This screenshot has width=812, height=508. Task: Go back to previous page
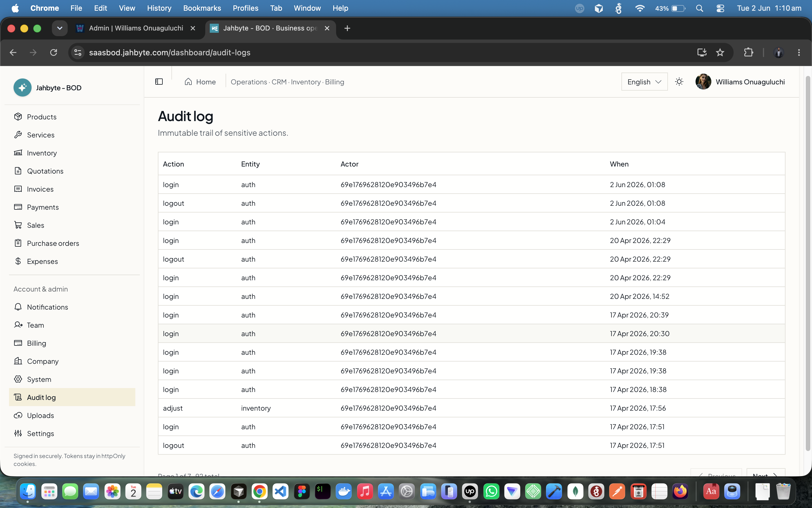[13, 52]
